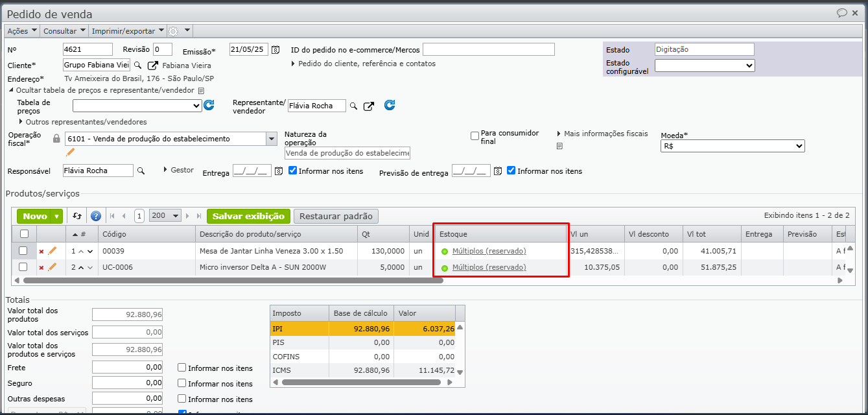
Task: Tick the select-all checkbox in the grid header
Action: click(x=24, y=234)
